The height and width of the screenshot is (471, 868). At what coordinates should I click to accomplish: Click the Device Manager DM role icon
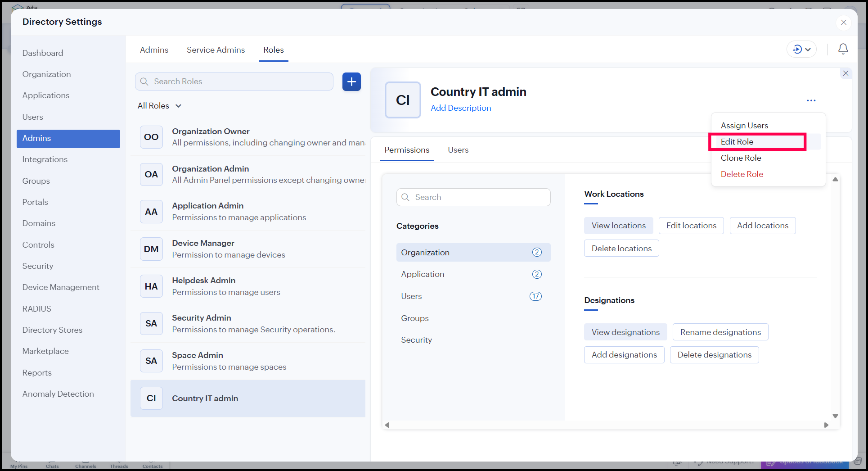151,249
